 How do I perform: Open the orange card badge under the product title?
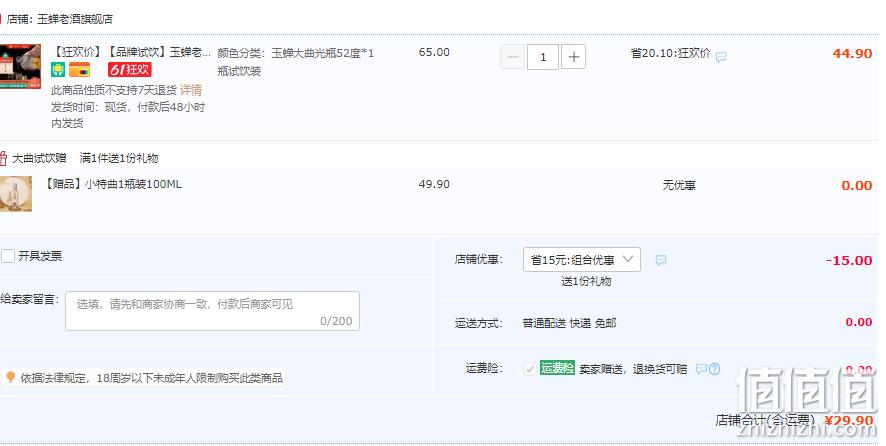click(80, 70)
